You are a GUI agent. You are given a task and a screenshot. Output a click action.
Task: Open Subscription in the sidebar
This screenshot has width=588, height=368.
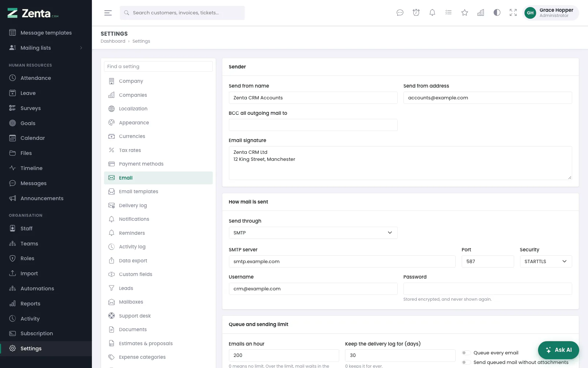pos(46,333)
